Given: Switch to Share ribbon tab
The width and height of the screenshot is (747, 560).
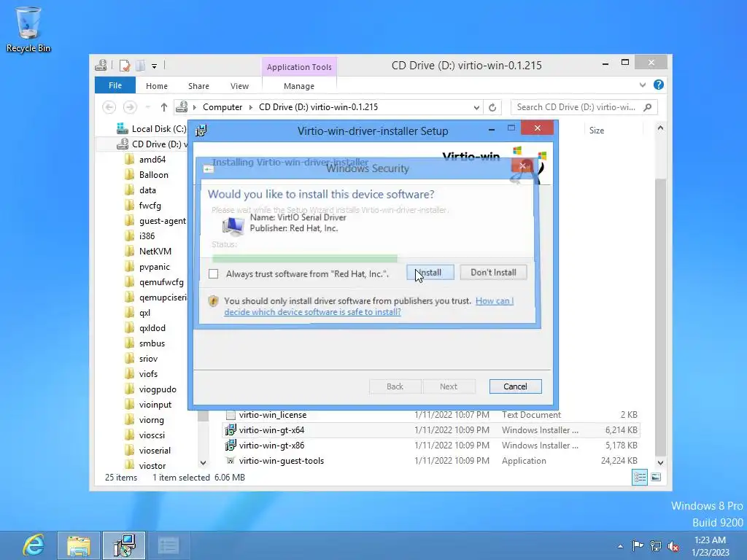Looking at the screenshot, I should 198,86.
